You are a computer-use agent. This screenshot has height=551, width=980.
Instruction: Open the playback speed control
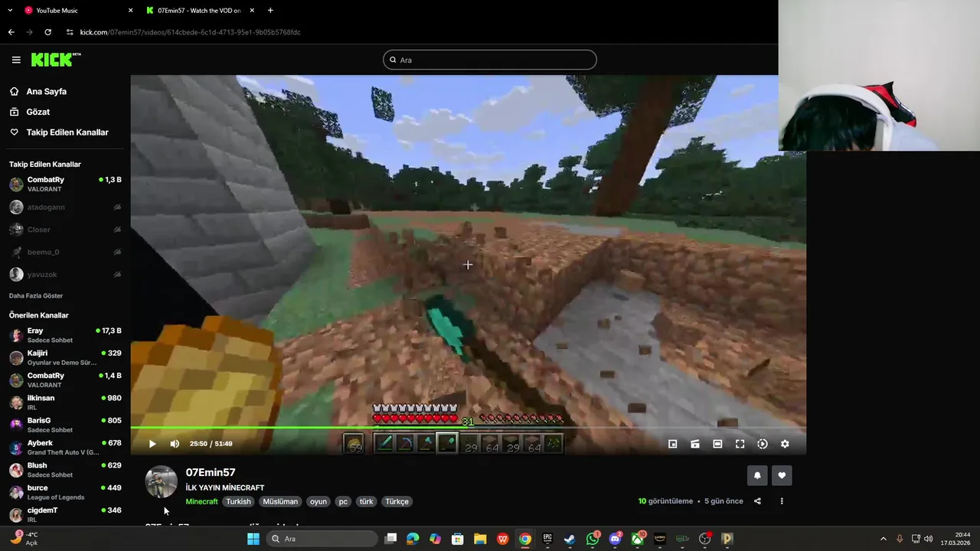point(763,444)
